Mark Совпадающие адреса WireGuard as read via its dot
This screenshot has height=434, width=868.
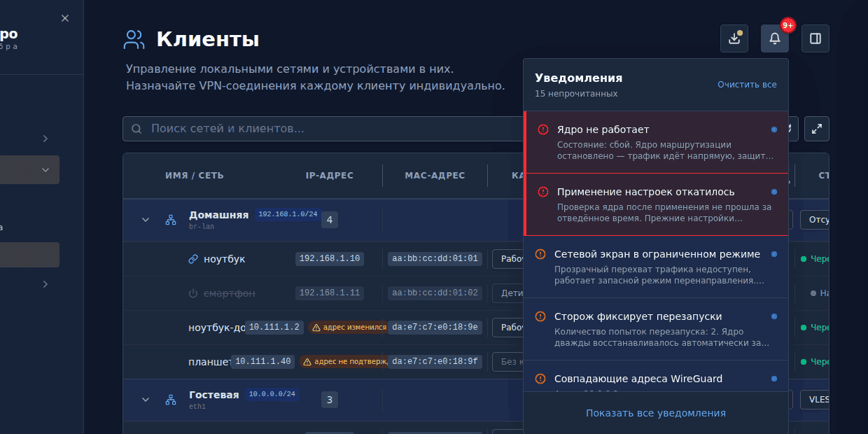(774, 379)
